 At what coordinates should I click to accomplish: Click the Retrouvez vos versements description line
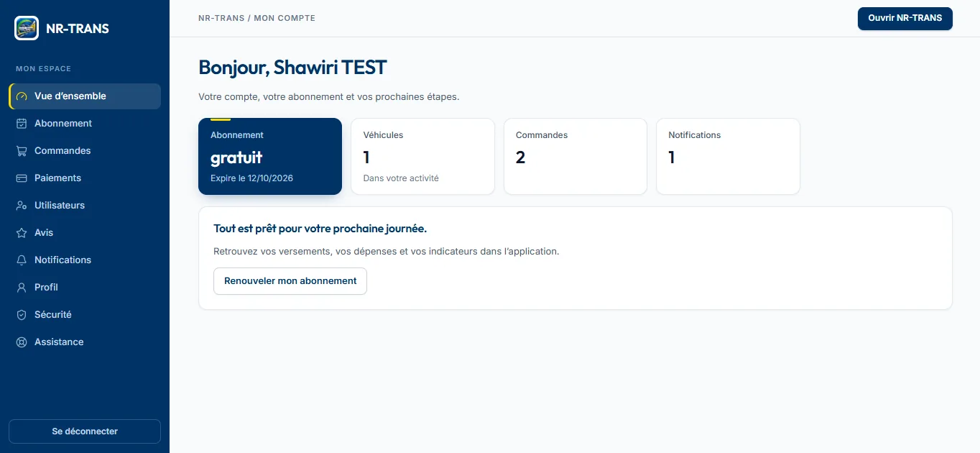coord(387,252)
